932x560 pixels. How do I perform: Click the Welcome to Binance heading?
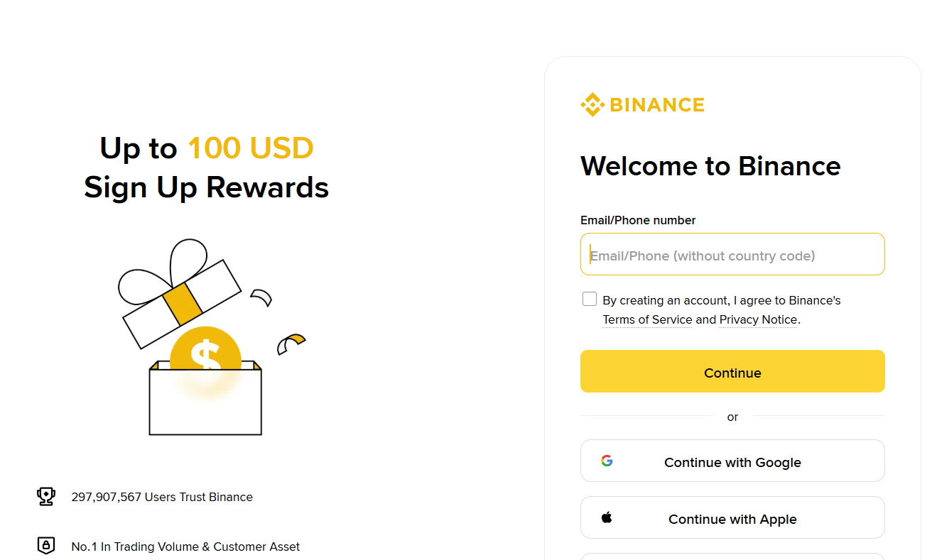tap(710, 166)
